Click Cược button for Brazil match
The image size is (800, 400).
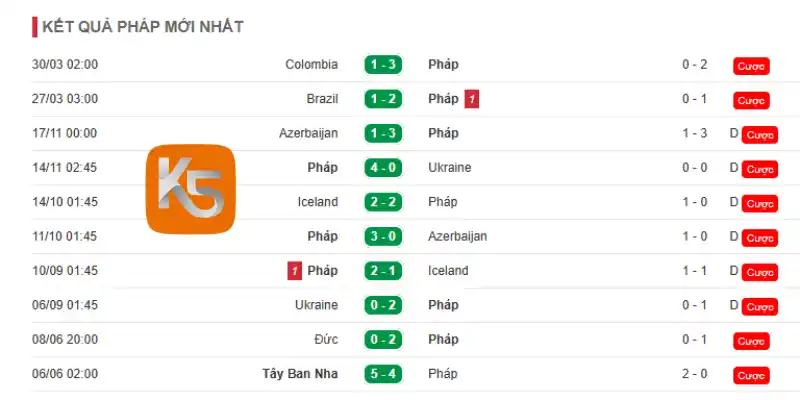point(751,101)
